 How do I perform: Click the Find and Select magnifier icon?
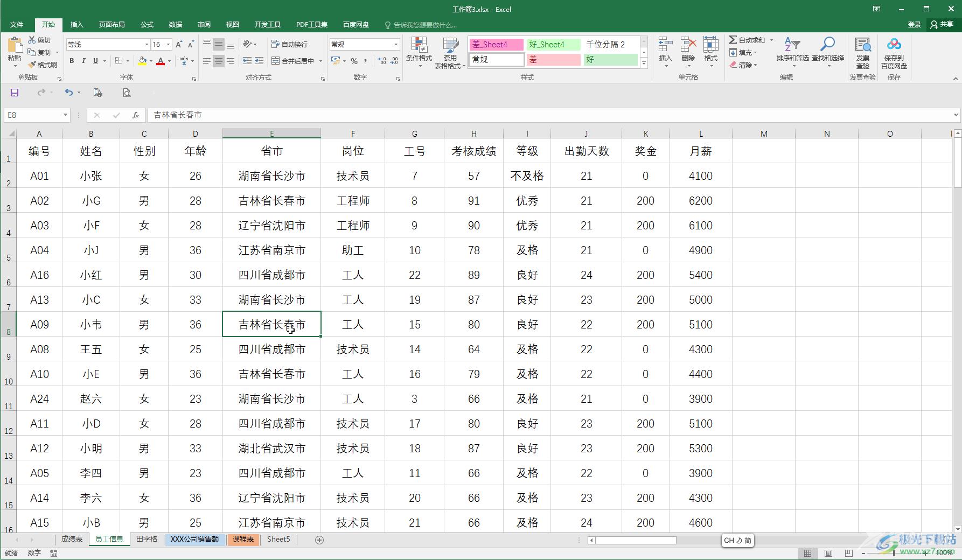coord(827,45)
